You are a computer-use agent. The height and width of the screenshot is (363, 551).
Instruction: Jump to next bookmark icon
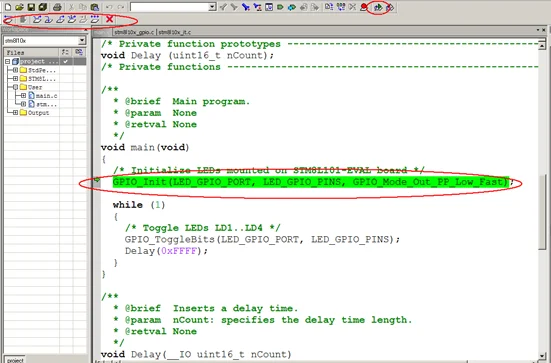[x=292, y=7]
